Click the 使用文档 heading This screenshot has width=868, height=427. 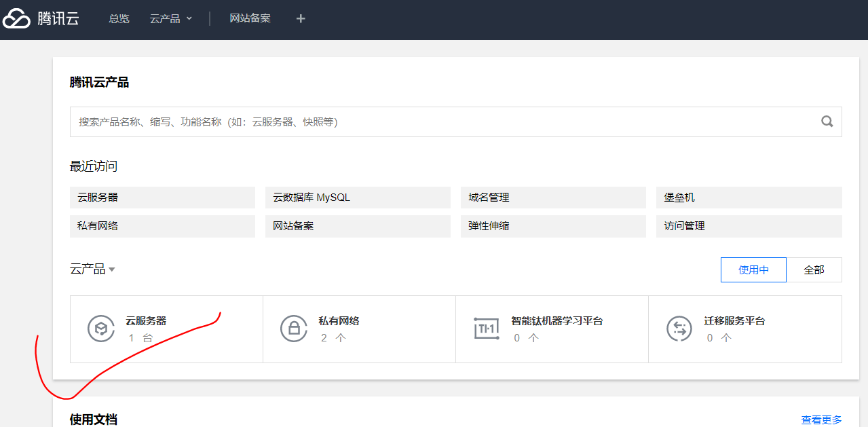coord(94,420)
